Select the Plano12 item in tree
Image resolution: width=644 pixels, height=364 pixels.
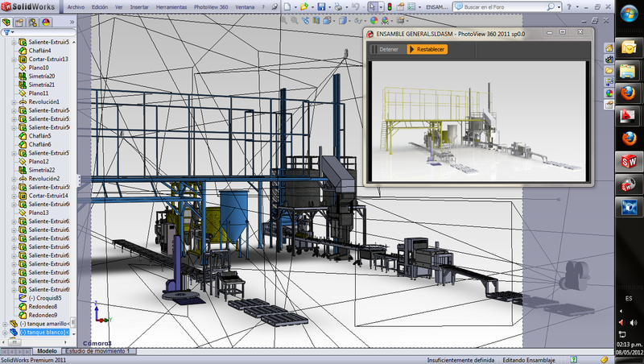[x=39, y=161]
